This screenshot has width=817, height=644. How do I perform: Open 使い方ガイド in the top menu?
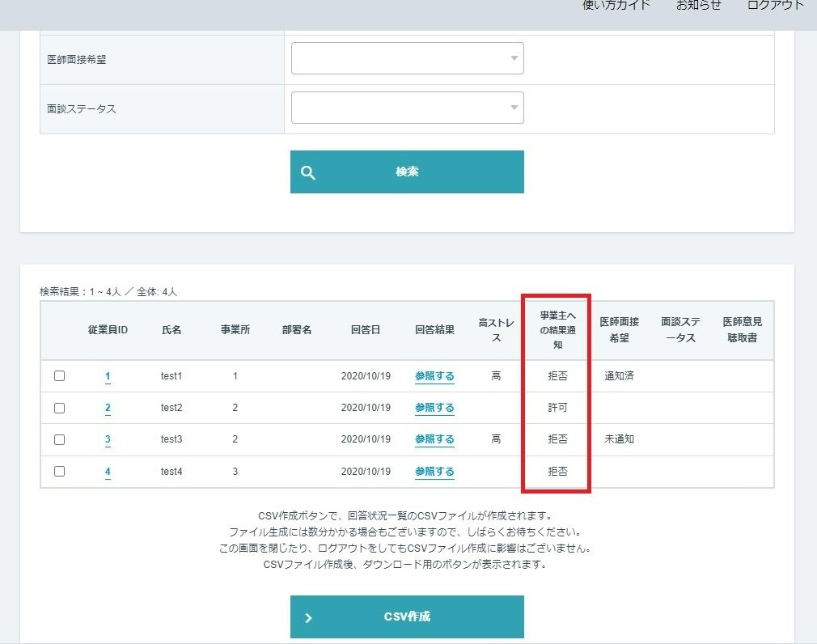coord(616,6)
